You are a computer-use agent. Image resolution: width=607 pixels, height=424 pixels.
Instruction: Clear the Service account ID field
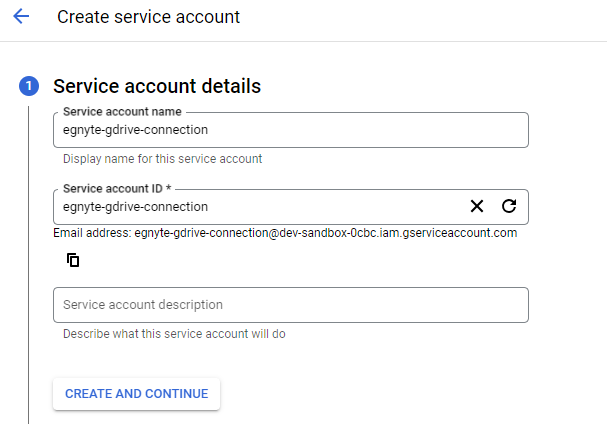477,206
